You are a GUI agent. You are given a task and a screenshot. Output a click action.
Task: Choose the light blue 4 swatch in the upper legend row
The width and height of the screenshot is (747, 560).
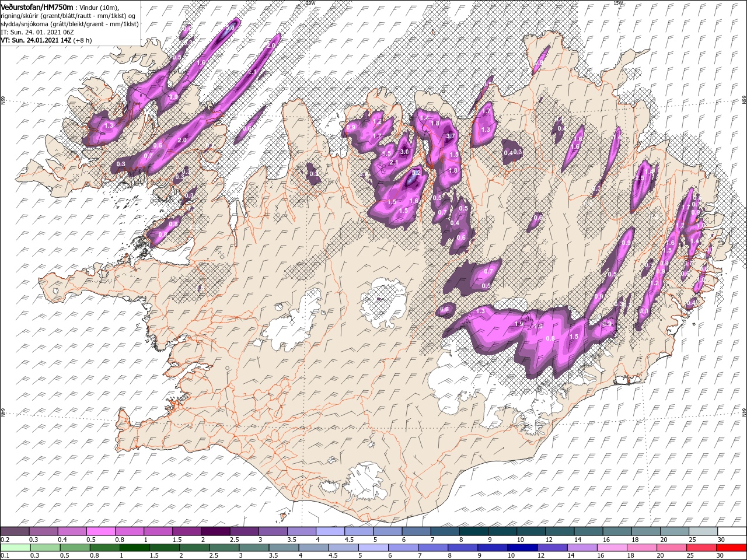(330, 531)
